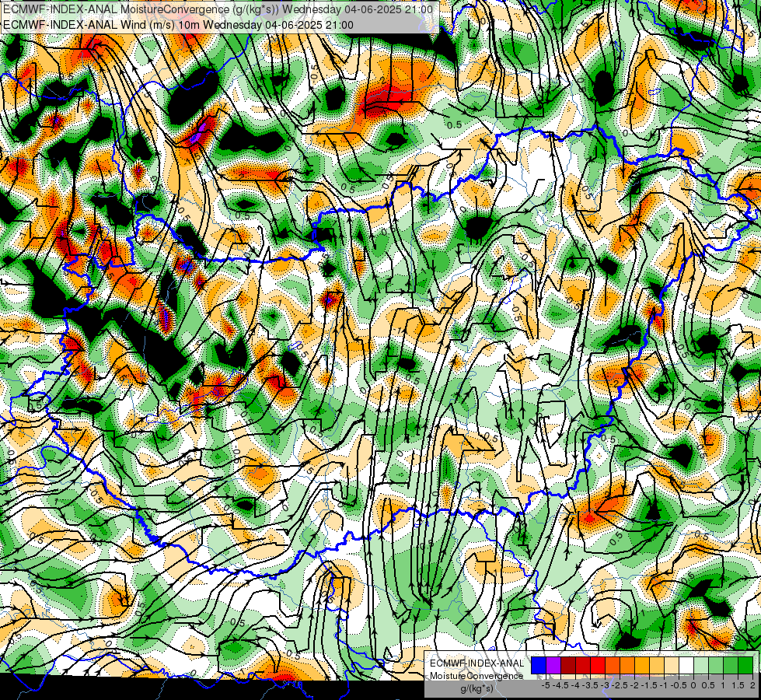The height and width of the screenshot is (700, 761).
Task: Select the red swatch between -4 and -3.5
Action: (x=583, y=665)
